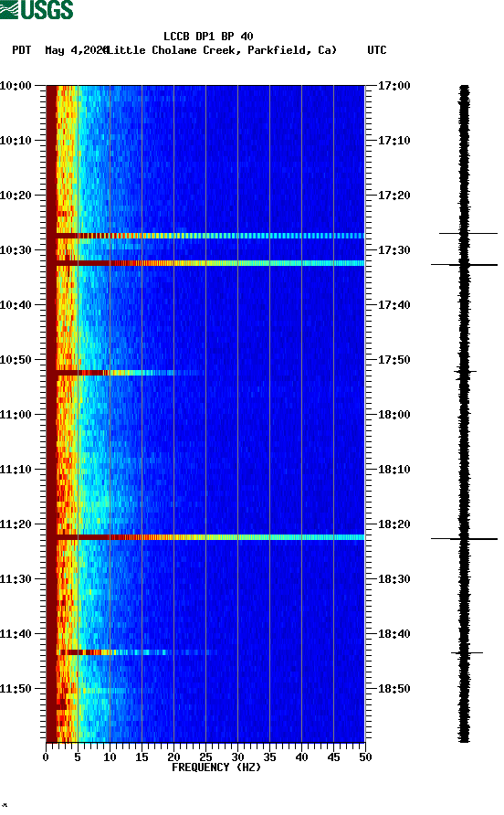This screenshot has width=504, height=815.
Task: Click the spectrogram event band near 10:52
Action: coord(125,373)
